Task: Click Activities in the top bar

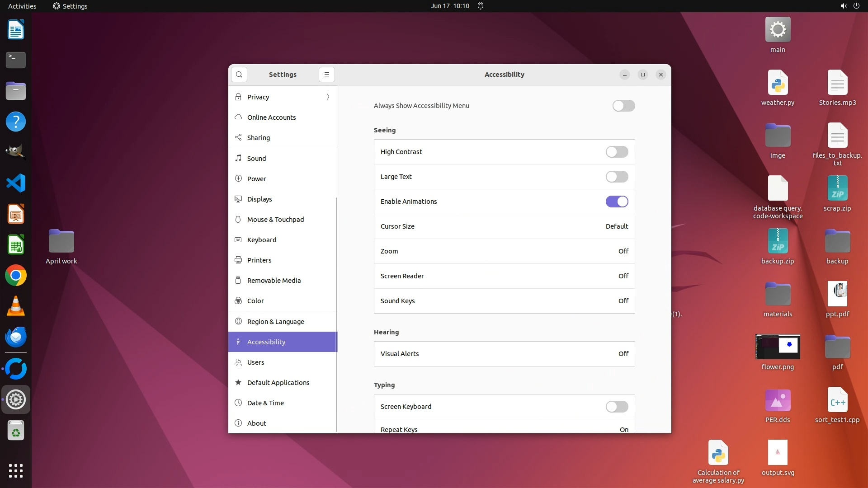Action: coord(22,6)
